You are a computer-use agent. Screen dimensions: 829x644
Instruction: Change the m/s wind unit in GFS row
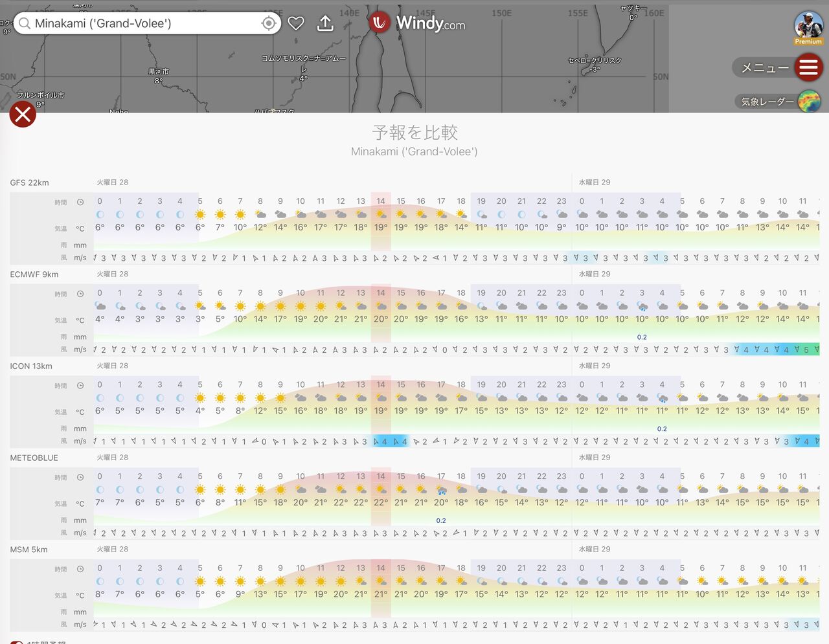coord(80,258)
